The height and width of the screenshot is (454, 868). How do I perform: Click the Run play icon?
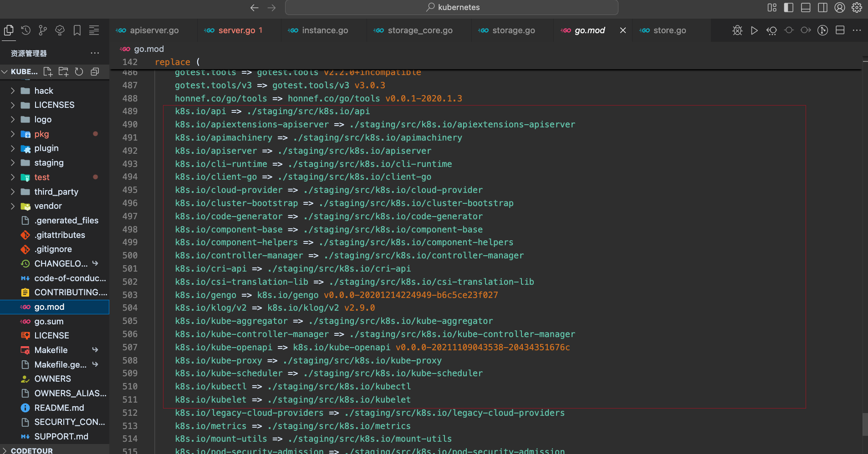[754, 30]
